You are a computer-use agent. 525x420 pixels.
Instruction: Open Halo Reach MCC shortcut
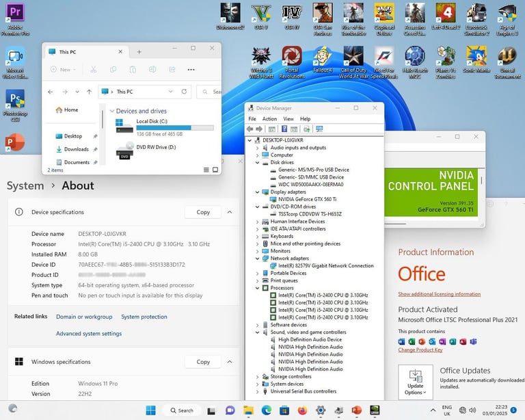(415, 63)
